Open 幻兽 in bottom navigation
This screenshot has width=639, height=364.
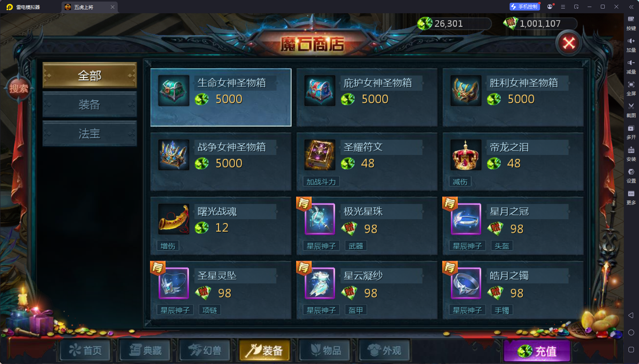point(205,350)
